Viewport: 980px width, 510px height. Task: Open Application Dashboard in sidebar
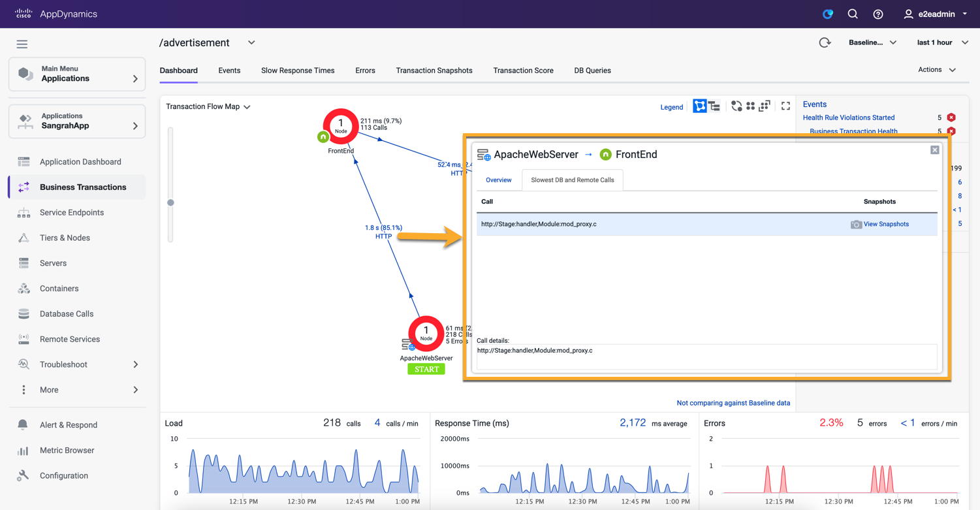tap(78, 162)
